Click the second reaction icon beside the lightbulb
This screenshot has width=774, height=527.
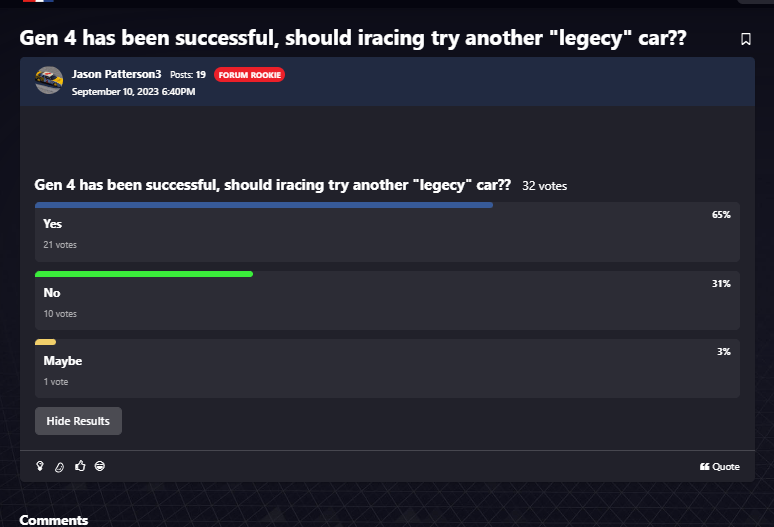coord(59,467)
